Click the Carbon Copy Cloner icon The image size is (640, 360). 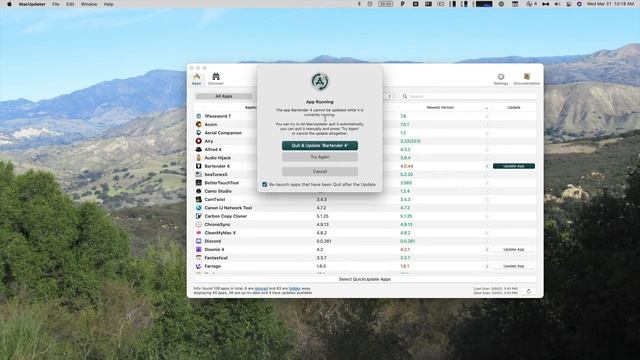[199, 216]
